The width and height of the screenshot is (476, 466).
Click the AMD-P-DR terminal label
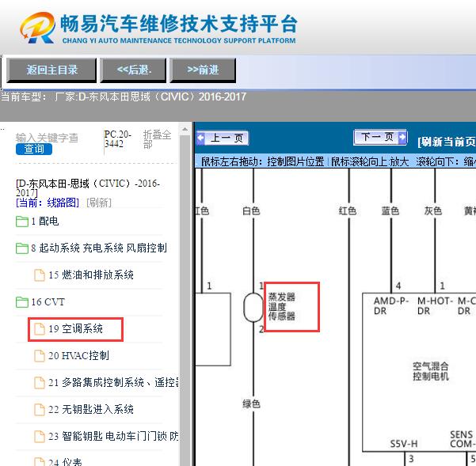click(391, 305)
